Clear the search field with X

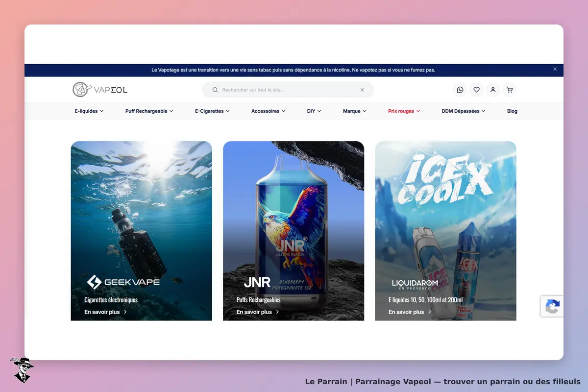click(x=362, y=90)
